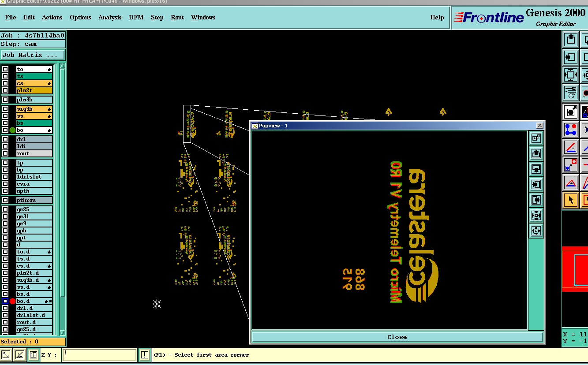Click pan up icon in main toolbar

coord(571,39)
